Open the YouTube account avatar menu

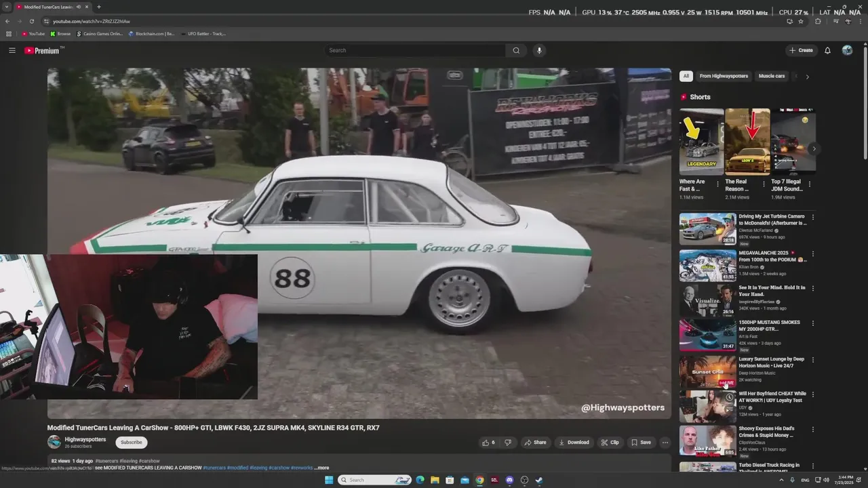pyautogui.click(x=847, y=50)
